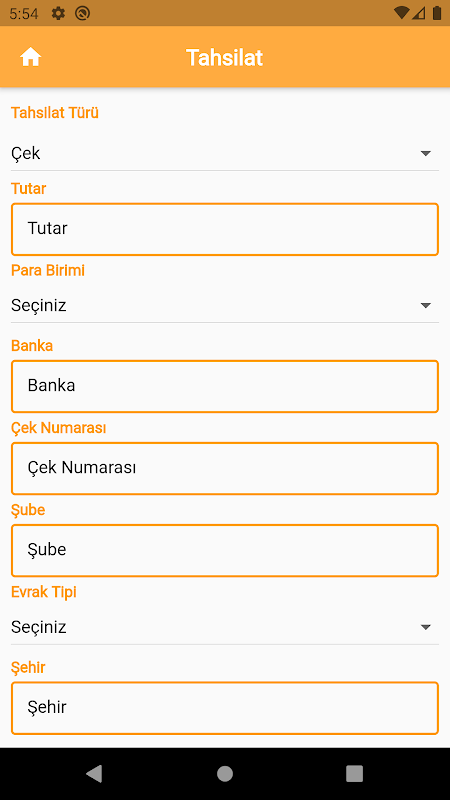Select the Çek Numarası text field
This screenshot has width=450, height=800.
click(x=224, y=468)
